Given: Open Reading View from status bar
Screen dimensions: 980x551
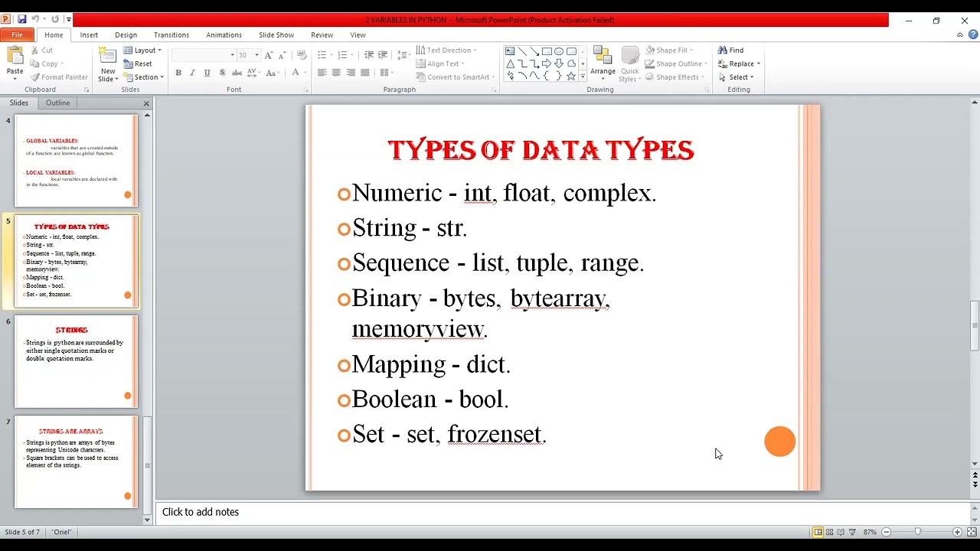Looking at the screenshot, I should click(841, 532).
